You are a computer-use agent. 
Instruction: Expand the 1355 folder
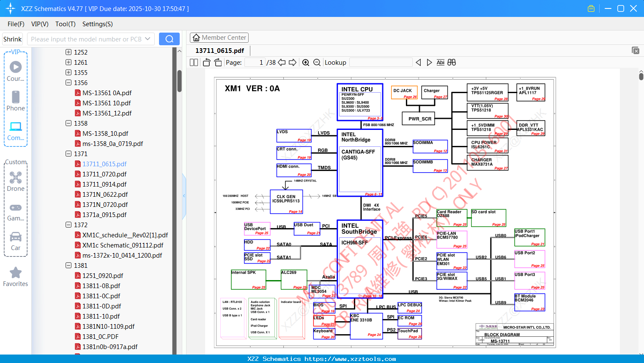(69, 72)
